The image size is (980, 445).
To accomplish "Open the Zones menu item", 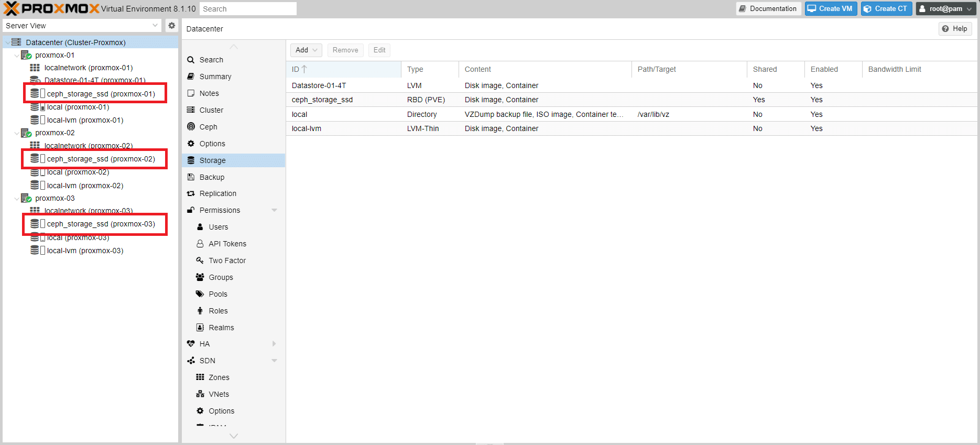I will click(x=233, y=377).
